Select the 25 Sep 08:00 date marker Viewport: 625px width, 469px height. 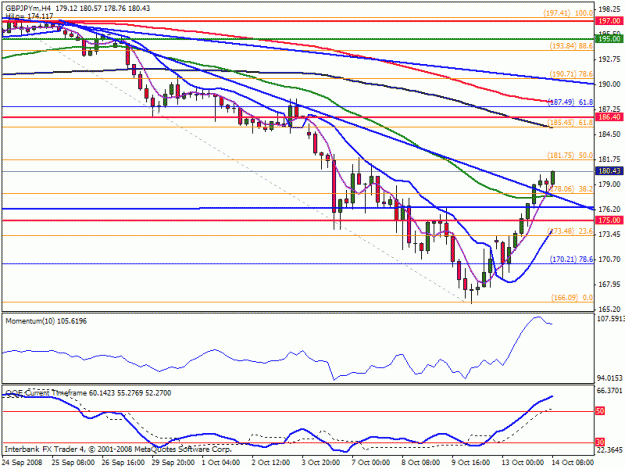[x=73, y=462]
